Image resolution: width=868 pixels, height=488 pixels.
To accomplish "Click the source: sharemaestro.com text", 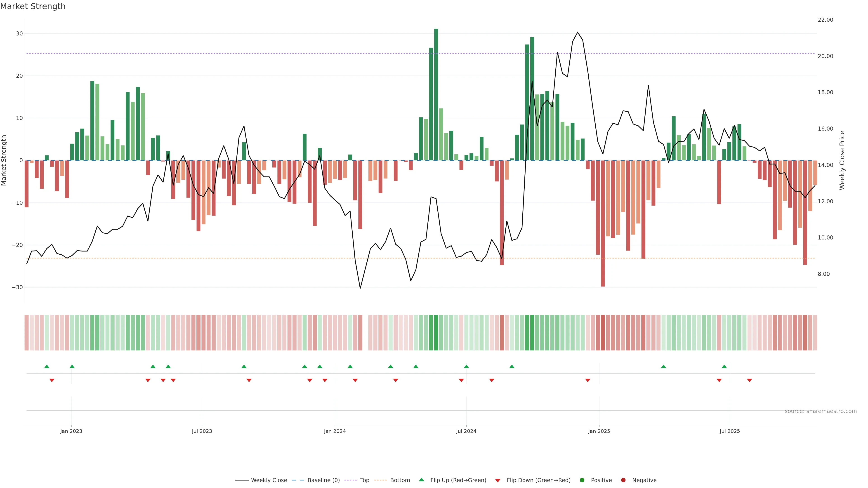I will [x=821, y=411].
